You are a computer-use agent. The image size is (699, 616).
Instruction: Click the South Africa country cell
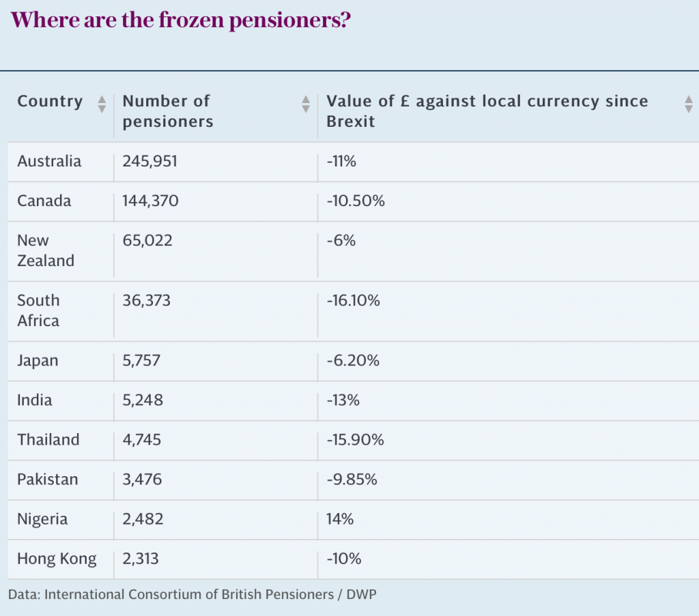pyautogui.click(x=38, y=310)
